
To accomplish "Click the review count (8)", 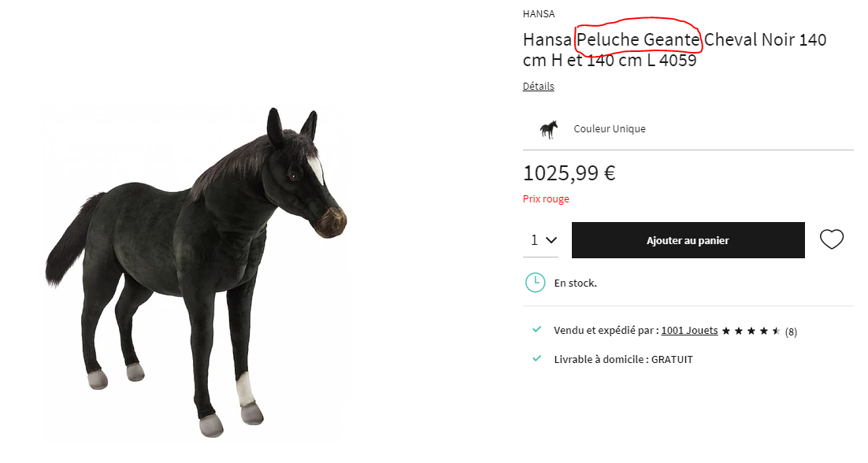I will 791,332.
